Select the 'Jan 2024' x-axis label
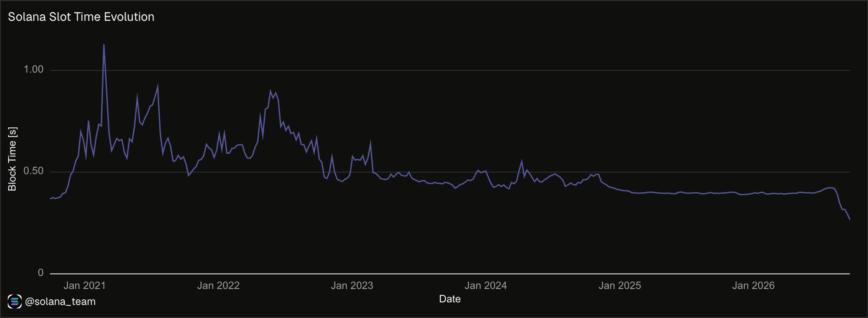This screenshot has width=868, height=318. tap(486, 285)
